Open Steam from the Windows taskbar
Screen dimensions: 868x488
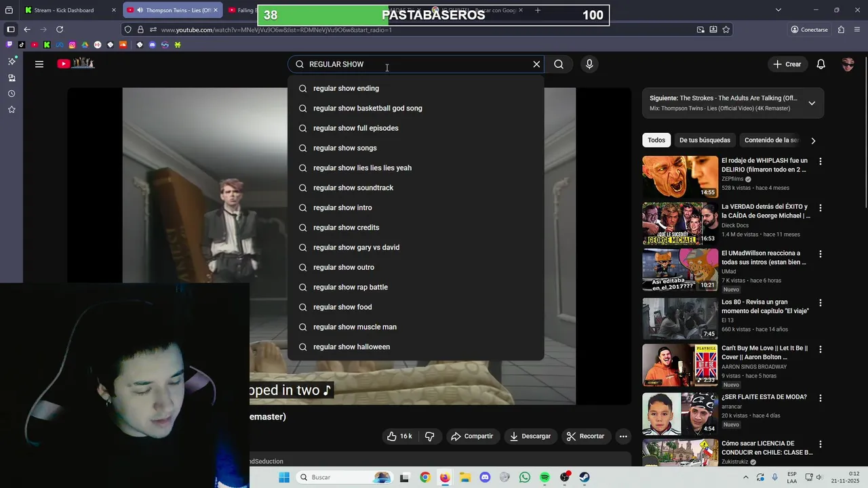pos(585,477)
